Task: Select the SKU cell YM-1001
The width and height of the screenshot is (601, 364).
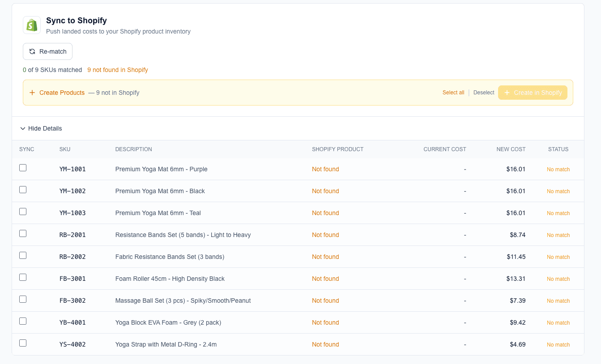Action: click(72, 169)
